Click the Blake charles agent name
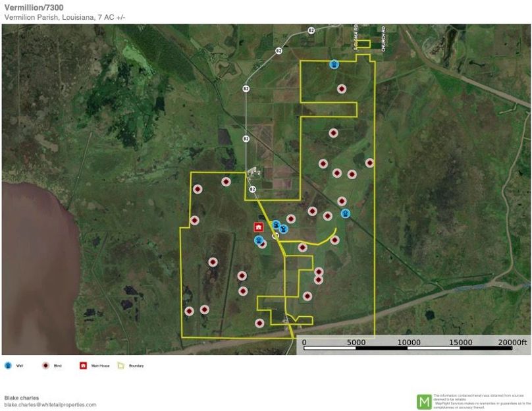The image size is (532, 411). pyautogui.click(x=22, y=398)
